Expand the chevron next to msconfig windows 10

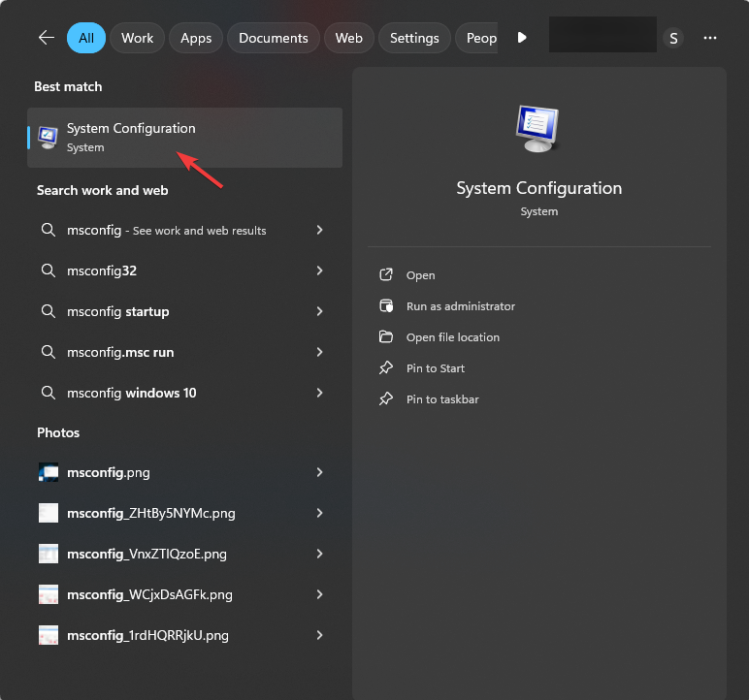[319, 393]
